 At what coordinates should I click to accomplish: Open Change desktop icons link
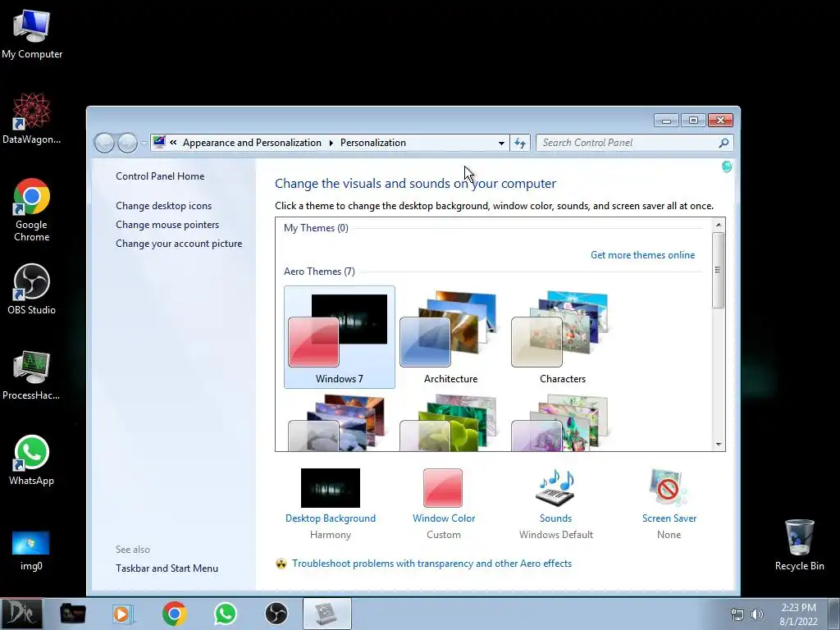[x=163, y=206]
